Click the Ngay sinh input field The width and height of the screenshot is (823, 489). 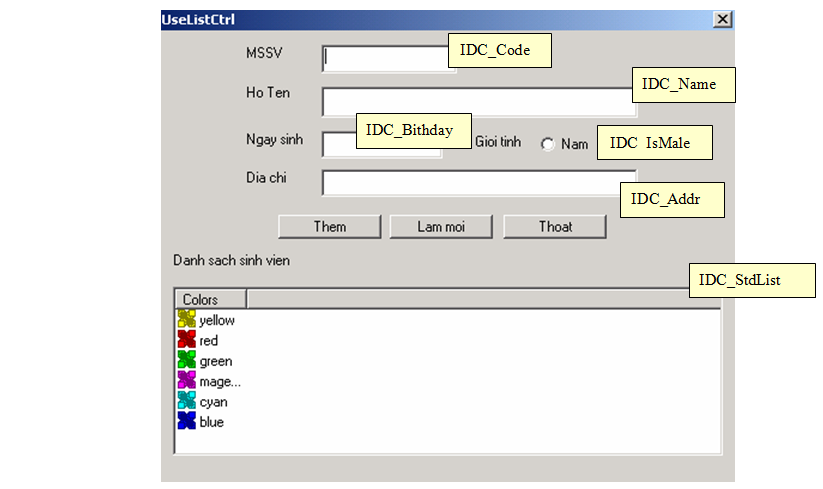(339, 145)
